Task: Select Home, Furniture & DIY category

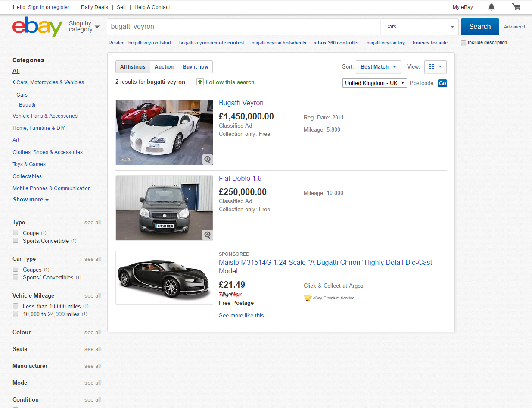Action: [x=39, y=128]
